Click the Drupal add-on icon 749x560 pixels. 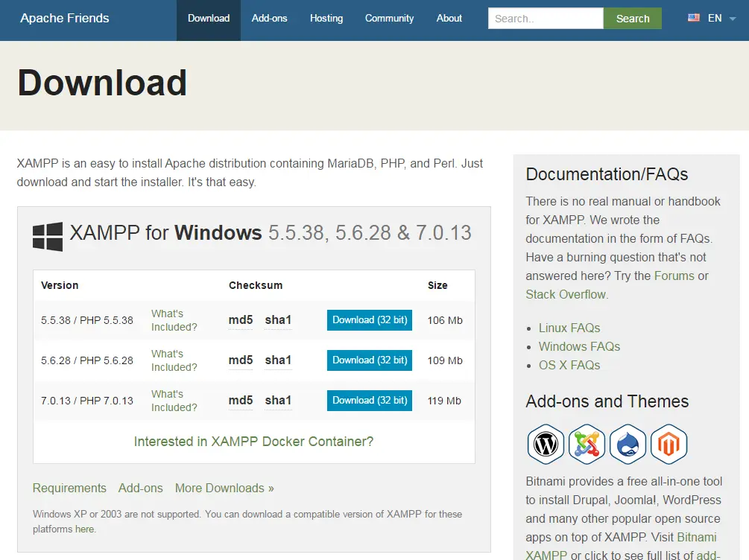[x=628, y=444]
